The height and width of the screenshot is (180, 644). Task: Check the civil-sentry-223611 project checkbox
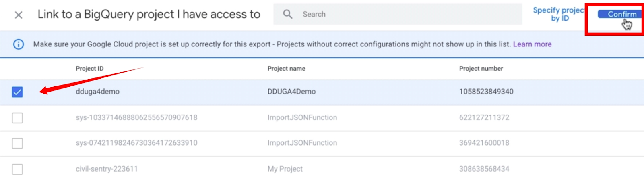17,169
